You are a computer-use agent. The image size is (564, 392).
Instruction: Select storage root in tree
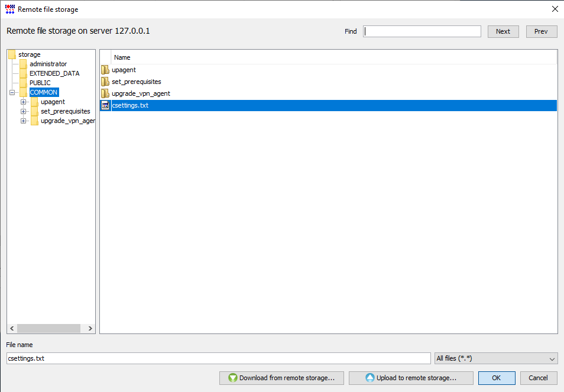point(30,54)
